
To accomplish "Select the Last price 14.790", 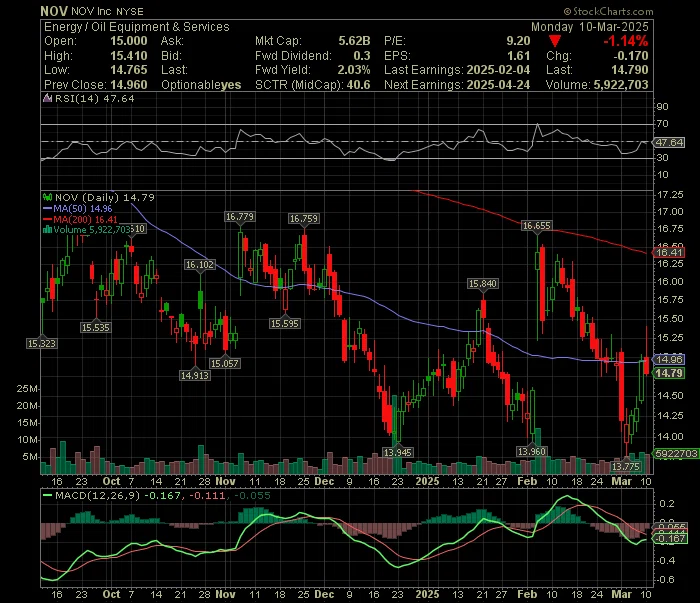I will (629, 70).
